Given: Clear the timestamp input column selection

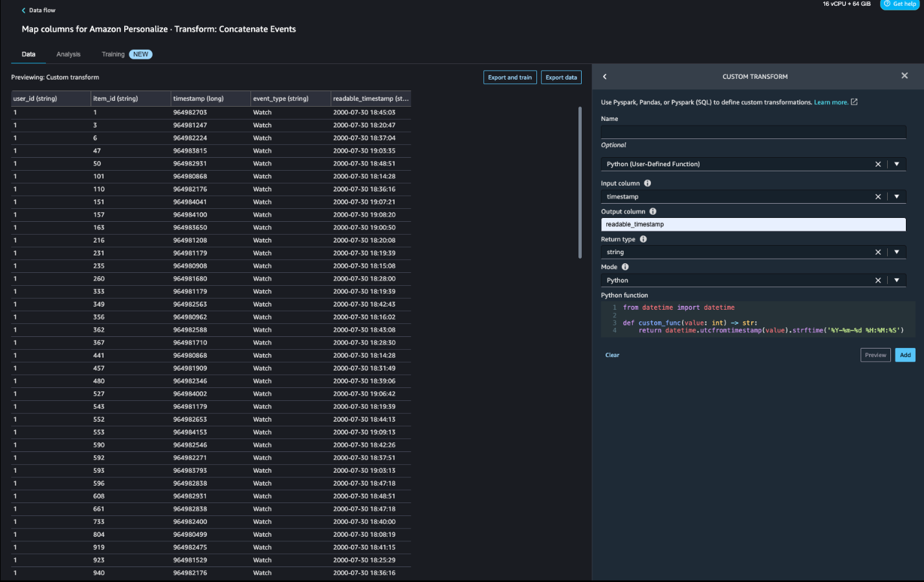Looking at the screenshot, I should 878,197.
